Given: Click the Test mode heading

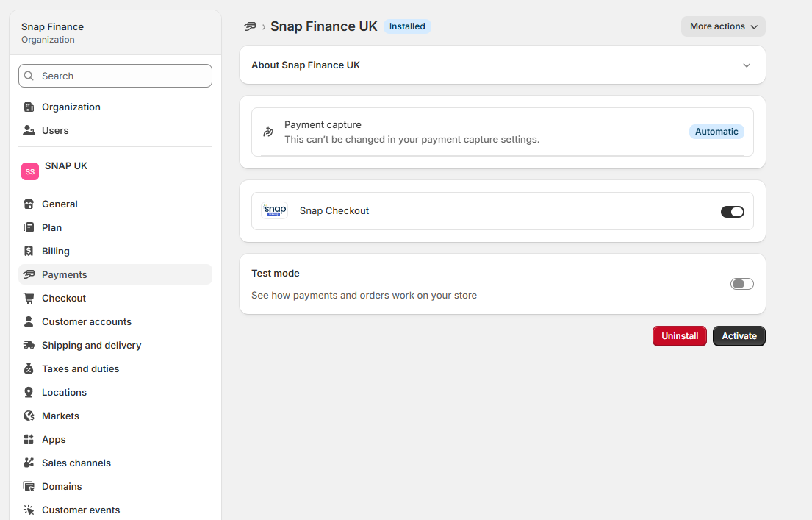Looking at the screenshot, I should pos(276,273).
